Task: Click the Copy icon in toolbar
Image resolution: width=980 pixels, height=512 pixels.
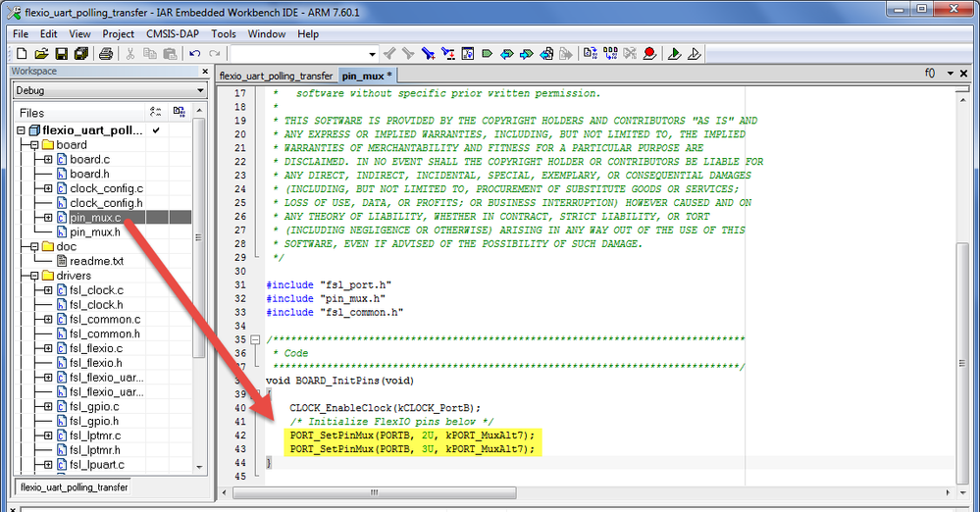Action: point(150,54)
